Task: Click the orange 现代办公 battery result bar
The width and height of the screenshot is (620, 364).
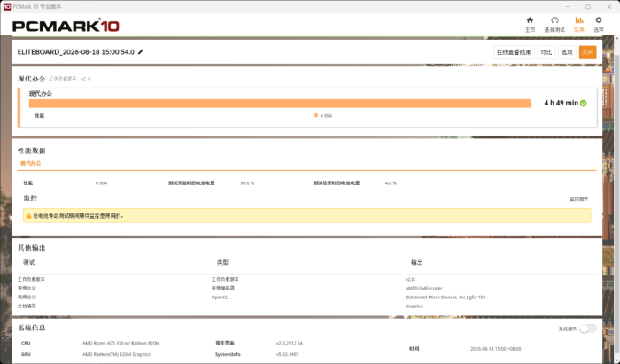Action: 280,104
